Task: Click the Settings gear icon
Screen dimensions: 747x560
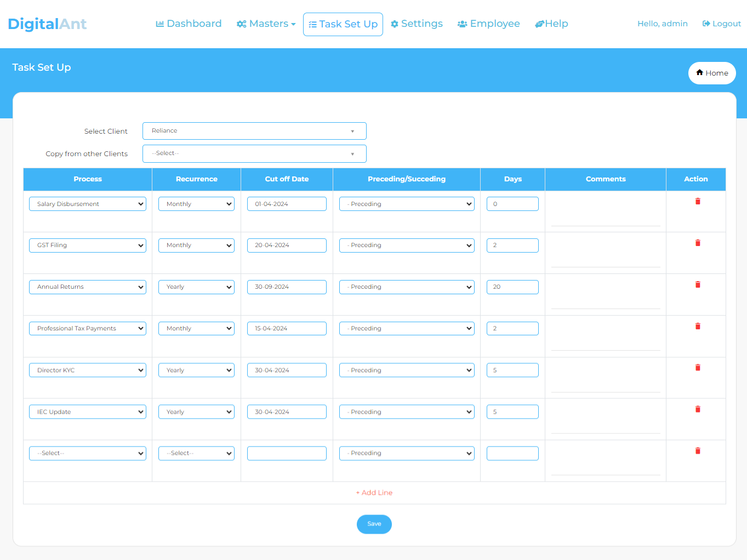Action: pos(395,24)
